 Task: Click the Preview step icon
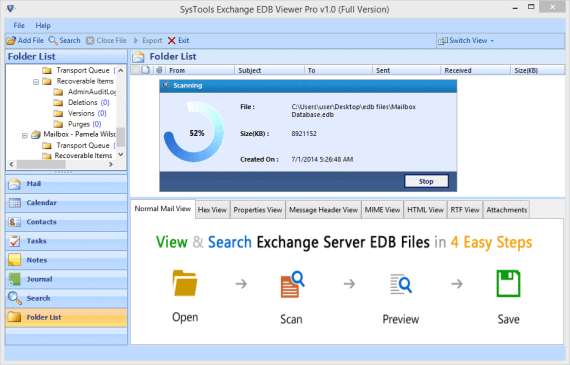[401, 284]
